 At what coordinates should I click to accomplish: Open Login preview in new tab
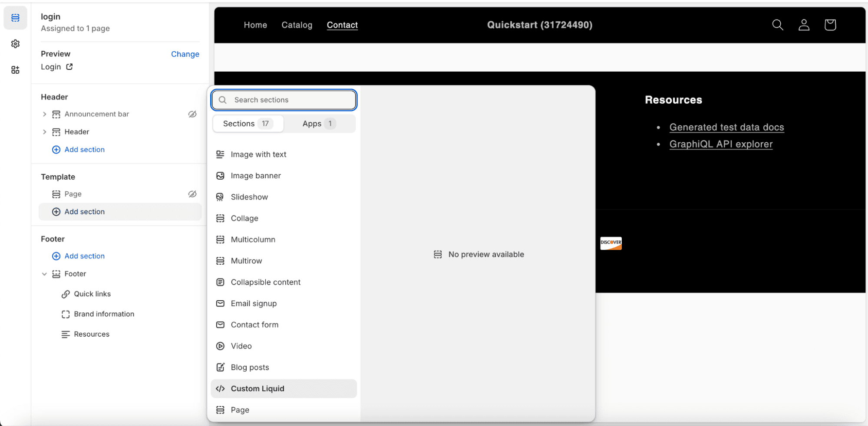point(69,67)
